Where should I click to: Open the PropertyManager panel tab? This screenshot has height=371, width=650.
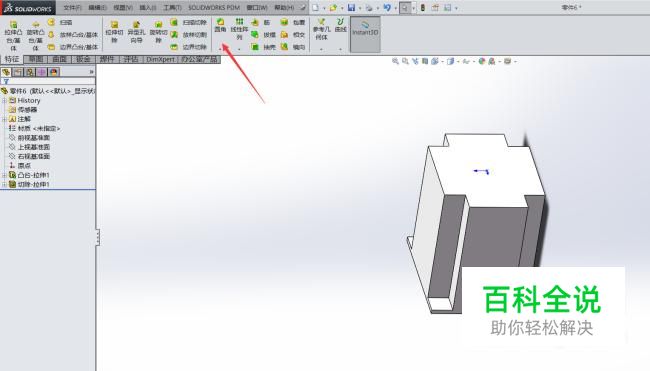[18, 72]
